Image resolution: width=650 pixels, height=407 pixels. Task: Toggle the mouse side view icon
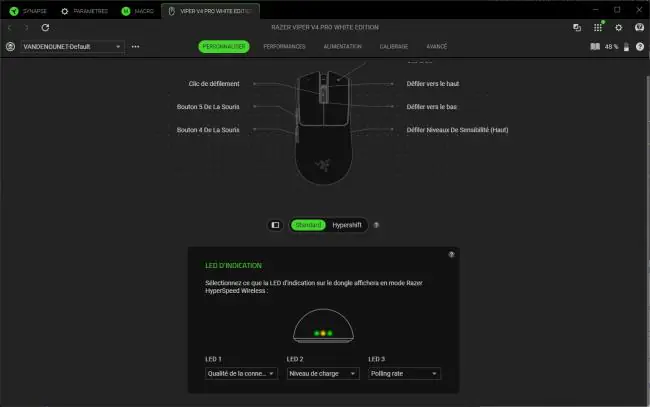point(275,225)
